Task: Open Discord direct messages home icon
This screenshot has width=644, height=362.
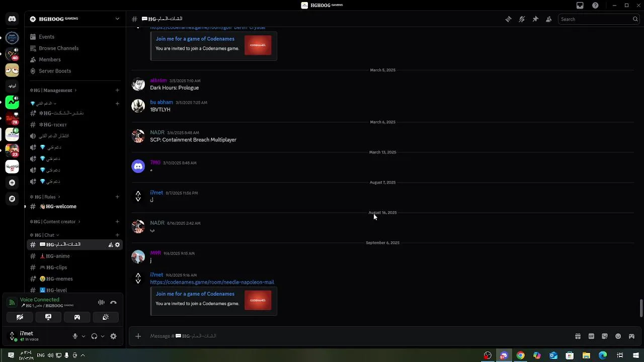Action: tap(12, 19)
